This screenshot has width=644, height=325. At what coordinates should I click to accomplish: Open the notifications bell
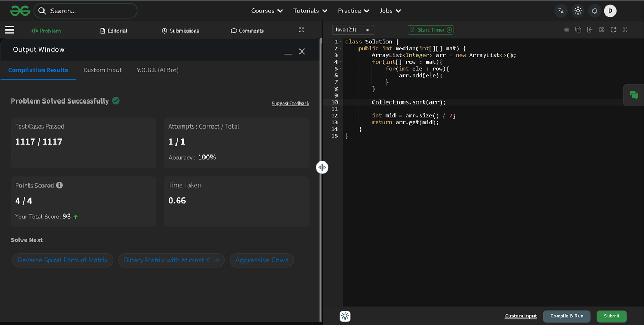click(x=594, y=11)
